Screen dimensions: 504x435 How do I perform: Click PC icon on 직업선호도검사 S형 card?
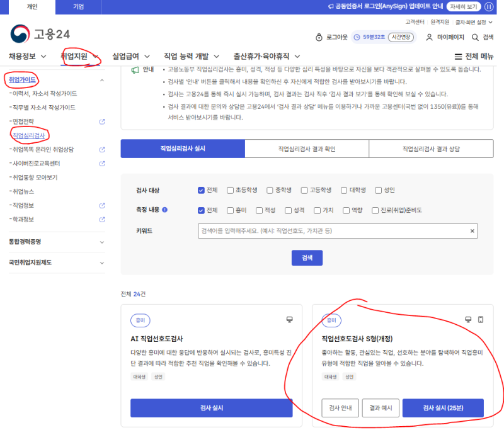pos(468,319)
